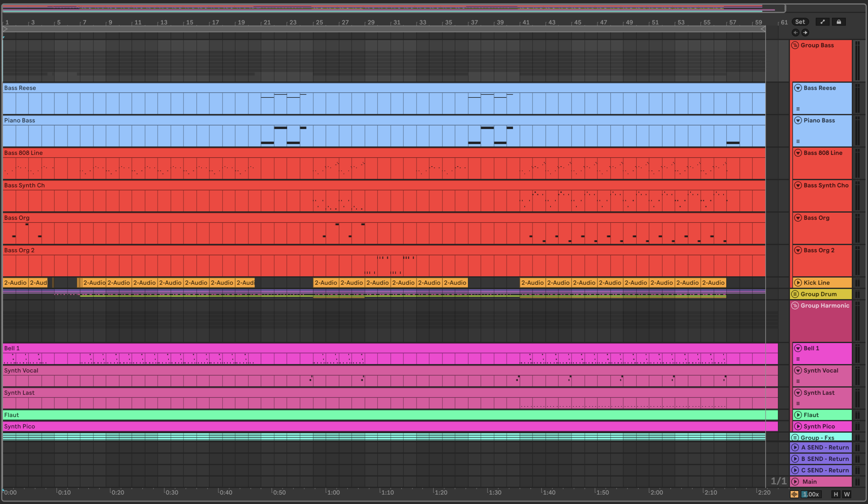Click the 1.00x zoom level field
The width and height of the screenshot is (868, 504).
point(811,494)
